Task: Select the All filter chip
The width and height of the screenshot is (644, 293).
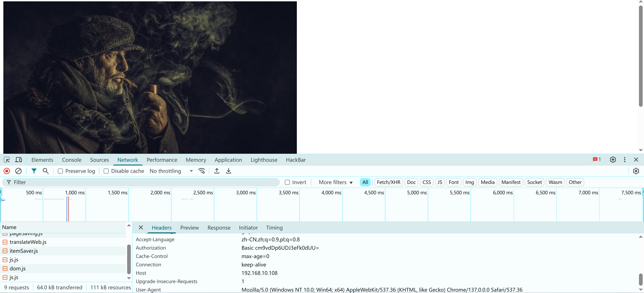Action: point(365,182)
